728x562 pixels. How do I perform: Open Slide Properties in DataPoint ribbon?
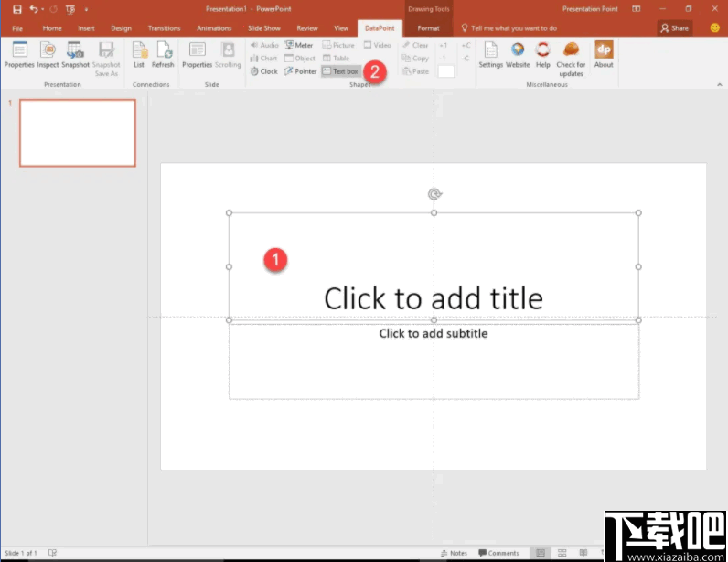(197, 55)
